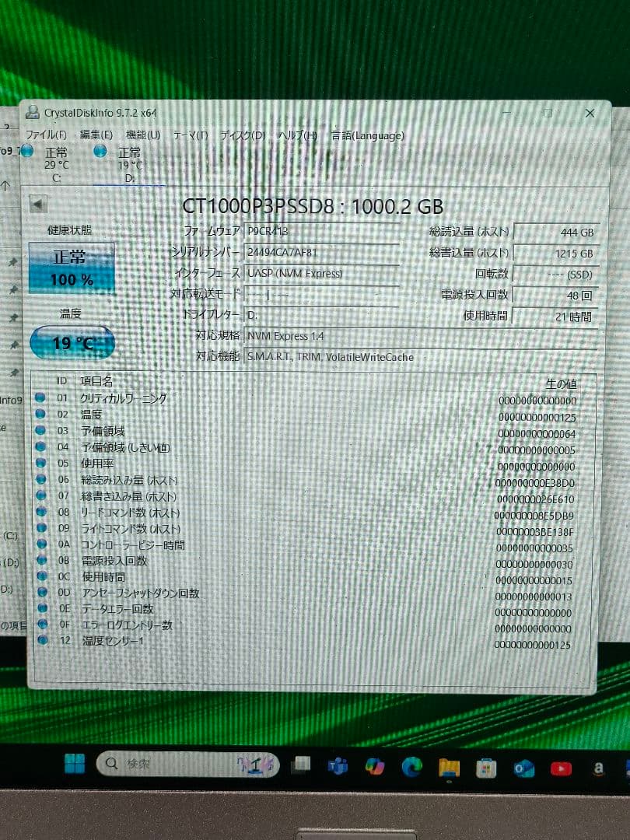Click the 正常 100% health status button
The image size is (630, 840).
[71, 267]
